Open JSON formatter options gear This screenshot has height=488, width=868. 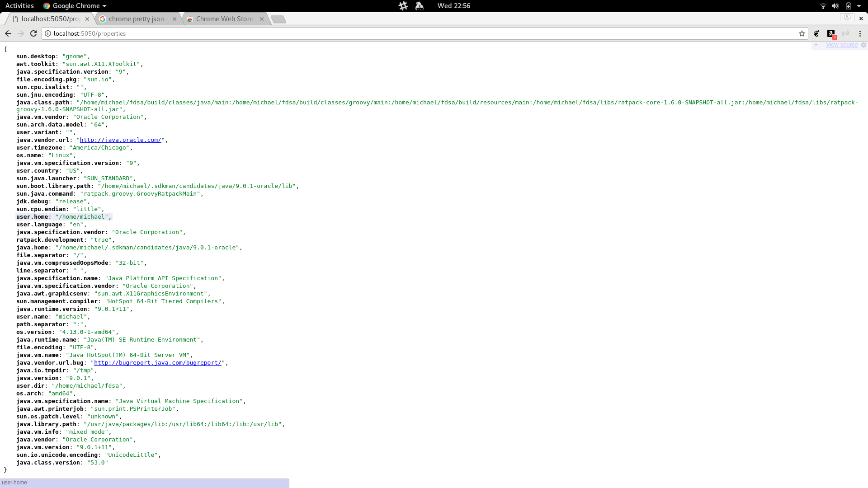coord(863,45)
